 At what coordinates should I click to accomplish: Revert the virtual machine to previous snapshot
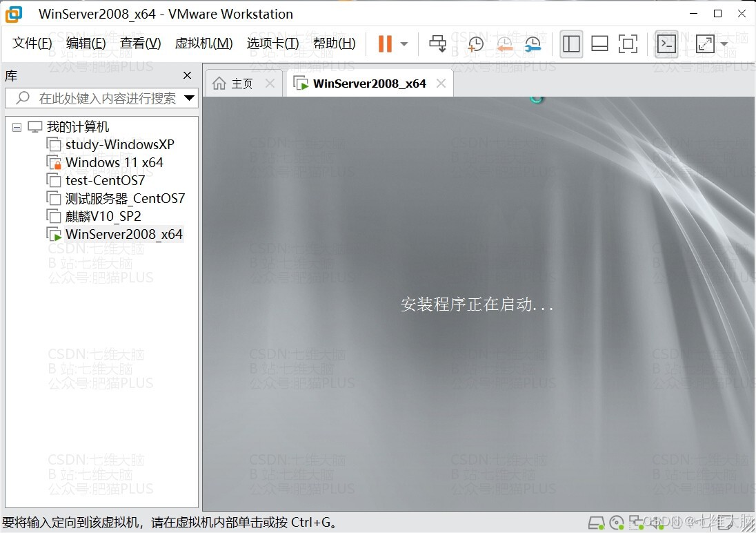pyautogui.click(x=504, y=44)
